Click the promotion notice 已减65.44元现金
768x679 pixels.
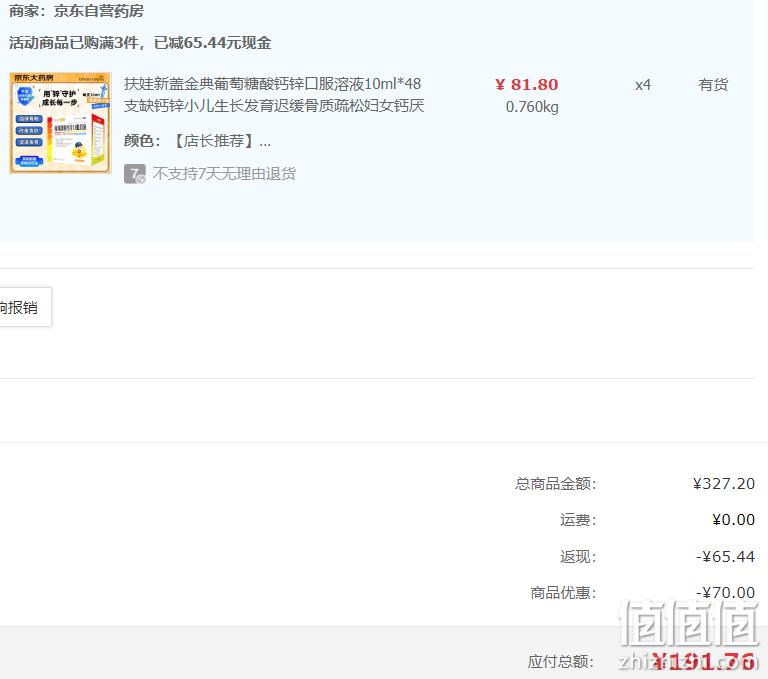coord(213,43)
